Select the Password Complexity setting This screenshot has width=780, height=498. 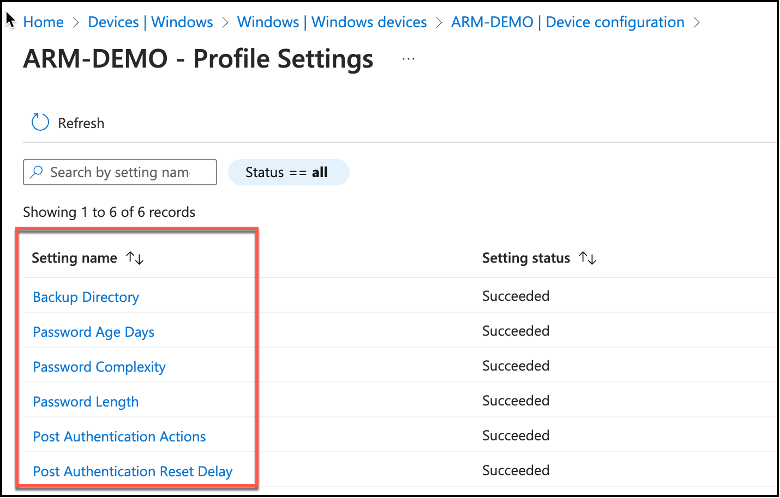tap(99, 367)
